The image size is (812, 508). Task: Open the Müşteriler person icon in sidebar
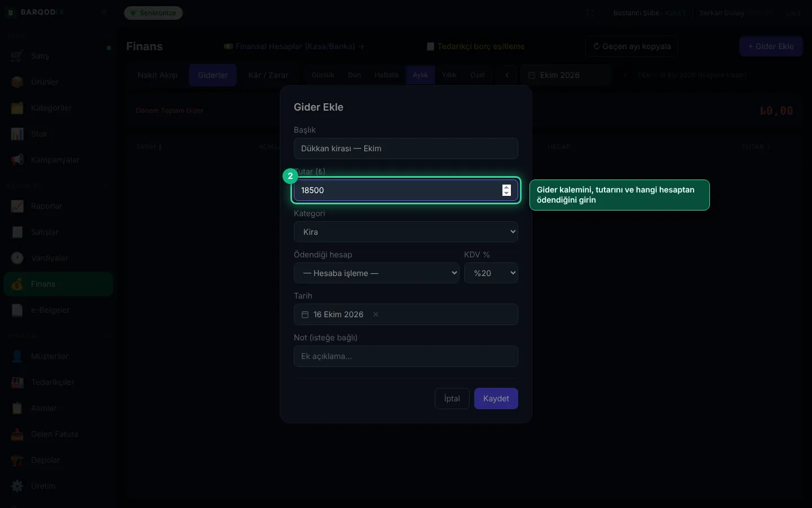pos(17,356)
